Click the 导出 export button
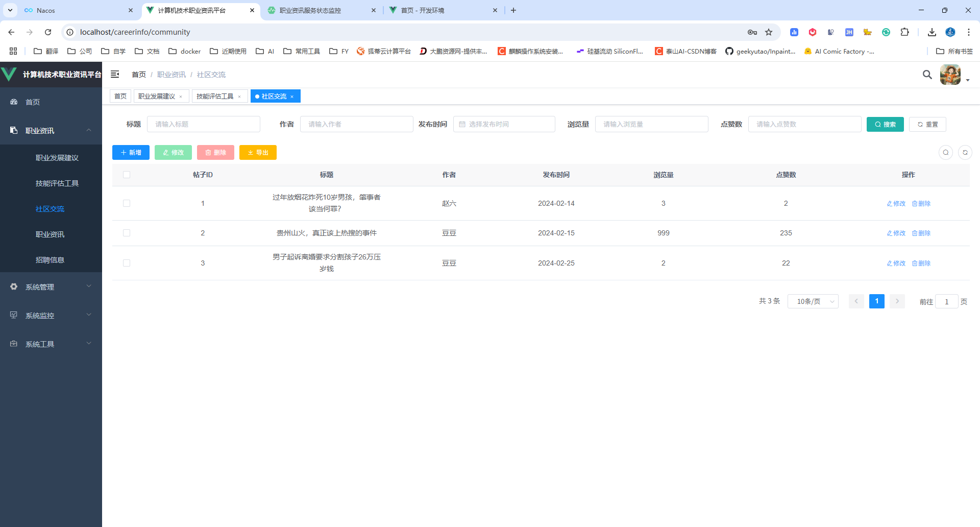Viewport: 980px width, 527px height. pos(258,152)
